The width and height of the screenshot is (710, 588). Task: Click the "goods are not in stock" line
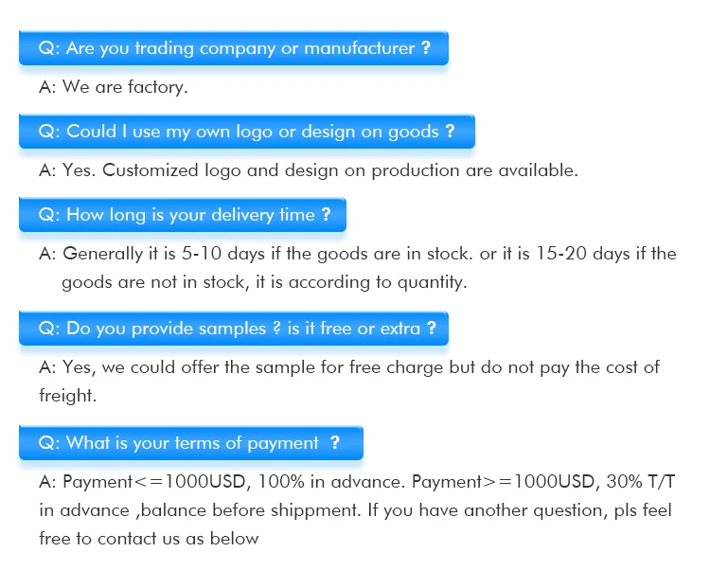pyautogui.click(x=264, y=282)
